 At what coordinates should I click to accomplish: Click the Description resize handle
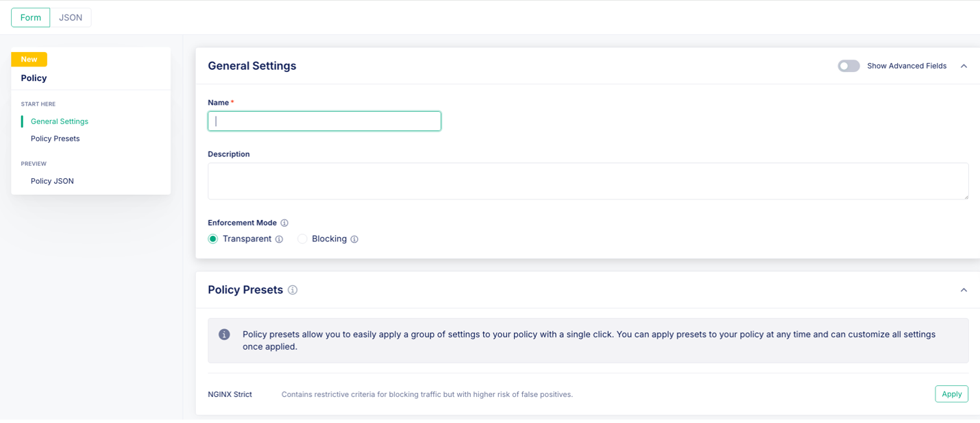click(x=966, y=196)
